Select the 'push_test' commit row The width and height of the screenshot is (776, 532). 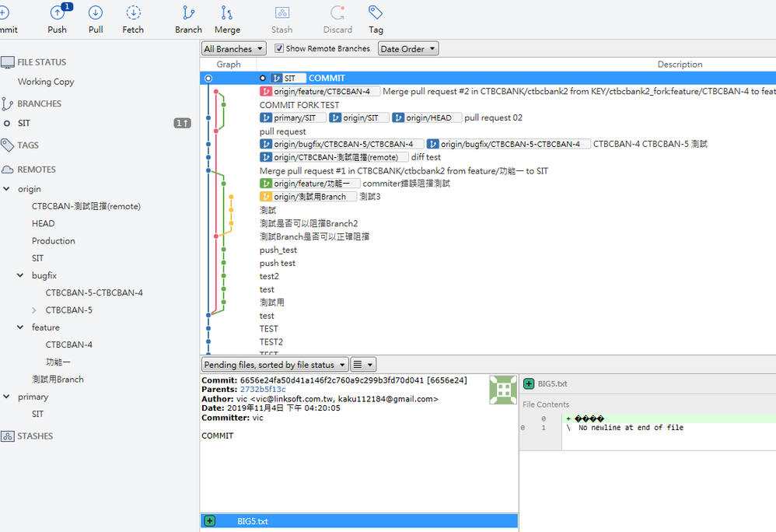[x=278, y=250]
